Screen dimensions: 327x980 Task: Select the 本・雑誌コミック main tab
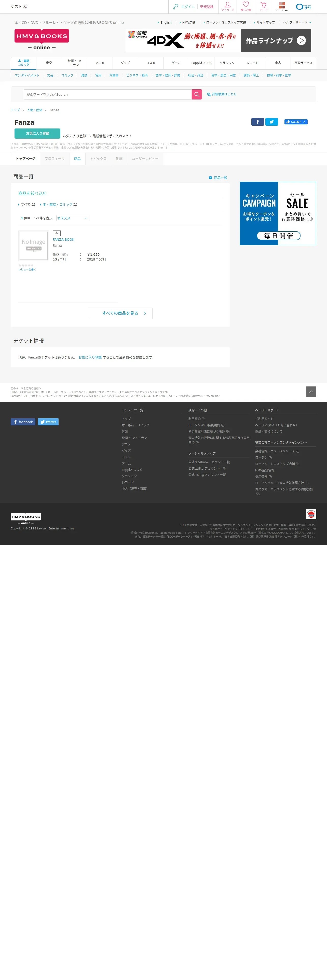pyautogui.click(x=24, y=63)
